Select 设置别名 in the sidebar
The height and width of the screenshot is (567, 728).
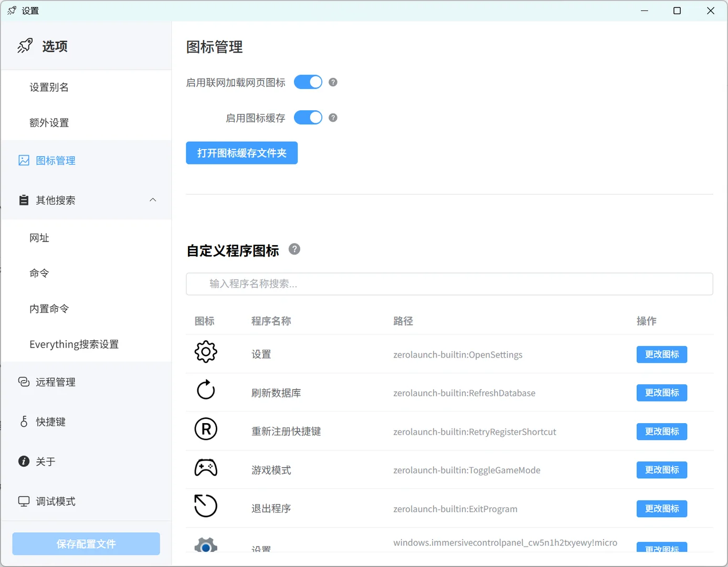(x=49, y=87)
